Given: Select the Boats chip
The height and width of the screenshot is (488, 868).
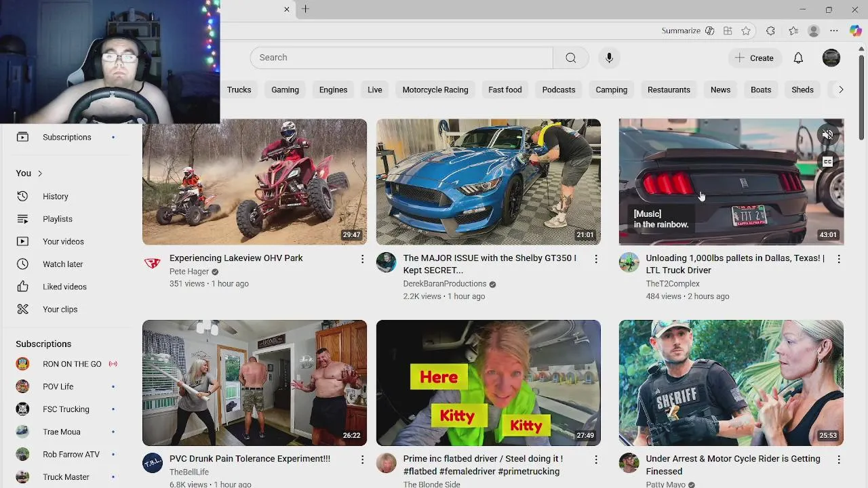Looking at the screenshot, I should tap(761, 89).
